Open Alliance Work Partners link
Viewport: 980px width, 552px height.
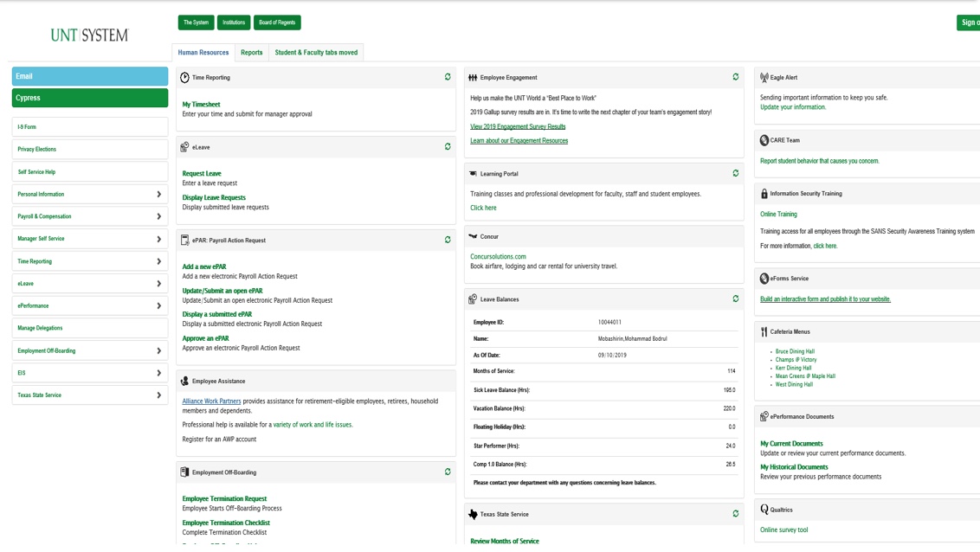point(211,401)
